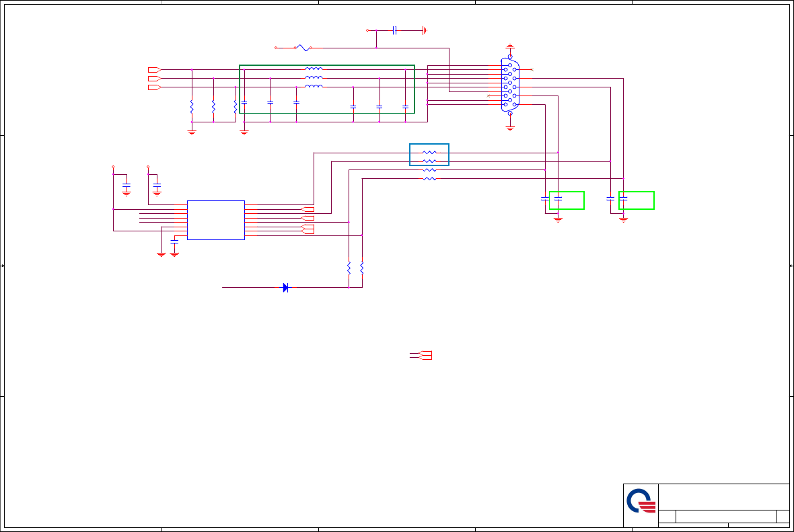This screenshot has width=794, height=532.
Task: Click the fuse symbol on the top power line
Action: point(303,48)
